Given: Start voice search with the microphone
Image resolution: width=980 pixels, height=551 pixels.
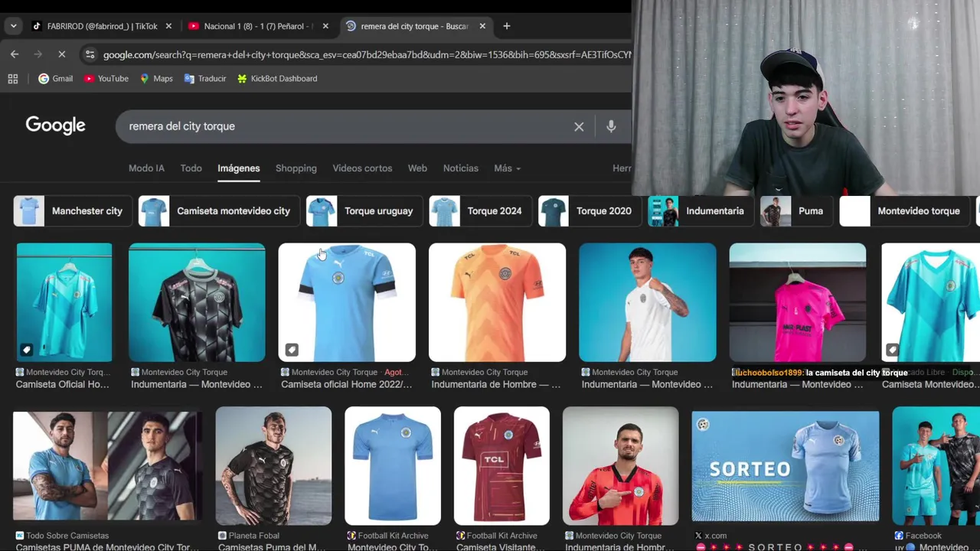Looking at the screenshot, I should point(611,126).
